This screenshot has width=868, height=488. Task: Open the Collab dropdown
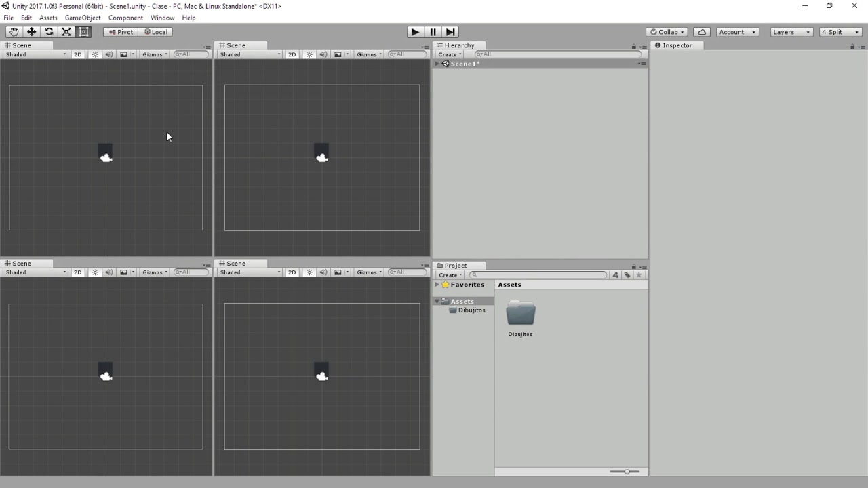tap(667, 32)
